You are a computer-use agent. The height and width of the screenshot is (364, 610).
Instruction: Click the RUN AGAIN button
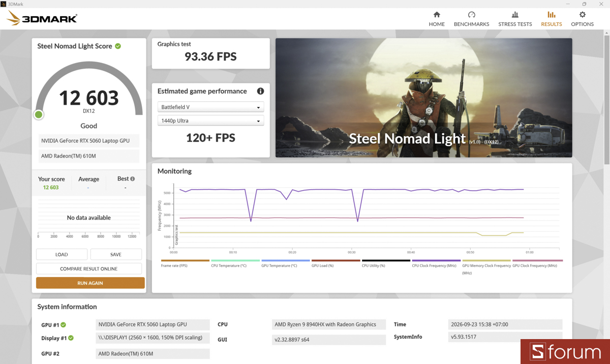90,283
